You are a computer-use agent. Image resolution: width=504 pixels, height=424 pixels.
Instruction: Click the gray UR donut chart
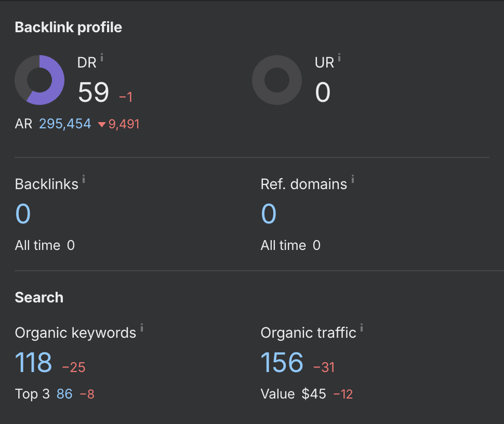[x=277, y=80]
